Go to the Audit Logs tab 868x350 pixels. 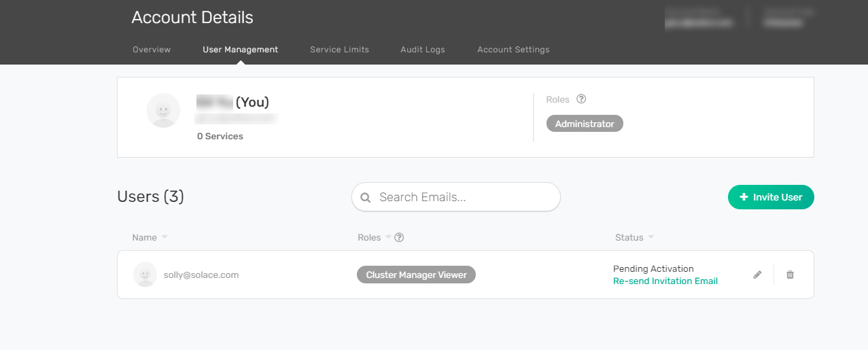tap(423, 50)
